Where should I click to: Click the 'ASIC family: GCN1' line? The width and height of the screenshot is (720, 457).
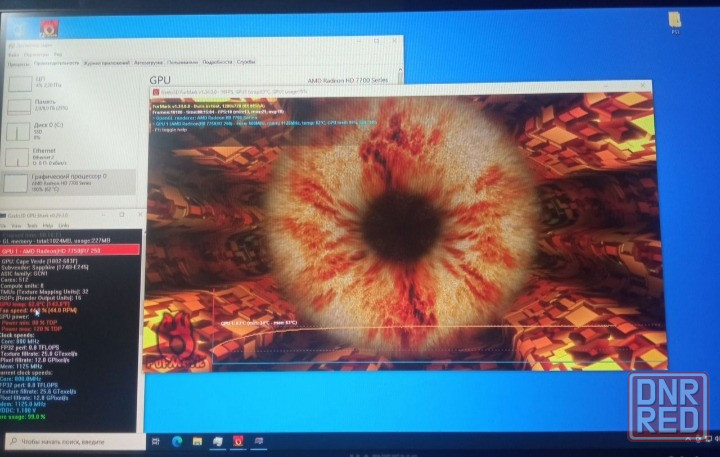click(24, 273)
